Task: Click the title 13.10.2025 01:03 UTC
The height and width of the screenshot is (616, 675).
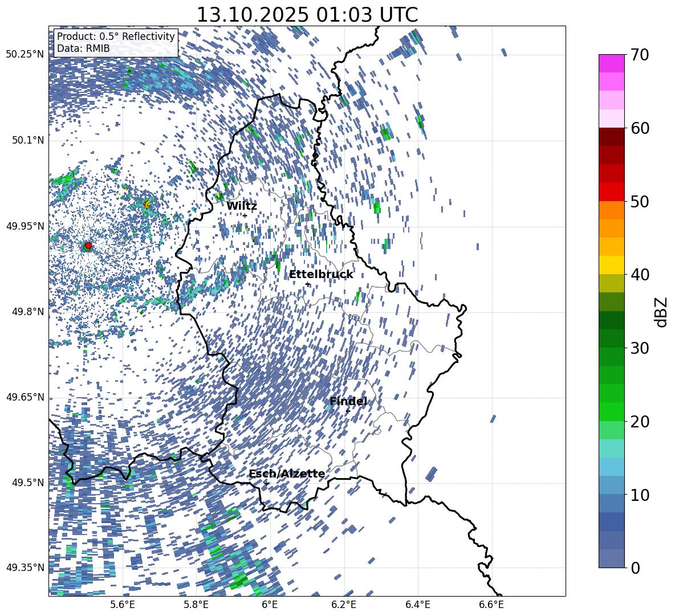Action: coord(307,15)
